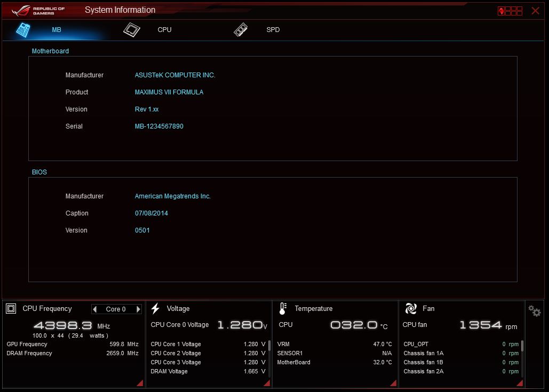Open the SPD tab
This screenshot has width=549, height=392.
[x=273, y=30]
